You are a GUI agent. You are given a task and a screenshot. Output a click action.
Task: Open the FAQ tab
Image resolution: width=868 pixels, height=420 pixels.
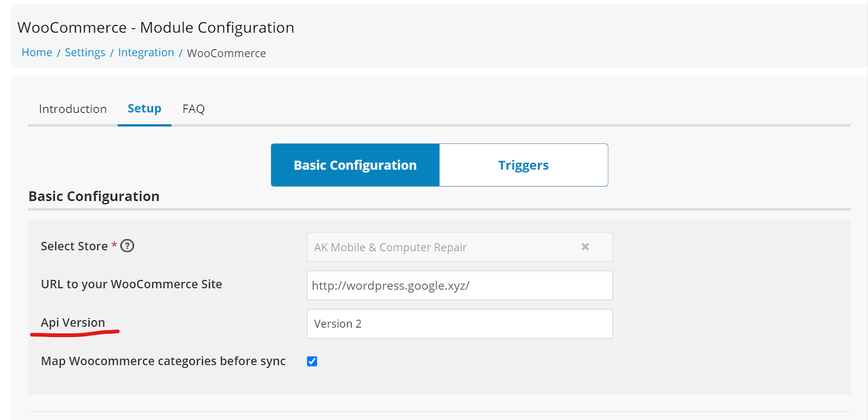(x=194, y=109)
